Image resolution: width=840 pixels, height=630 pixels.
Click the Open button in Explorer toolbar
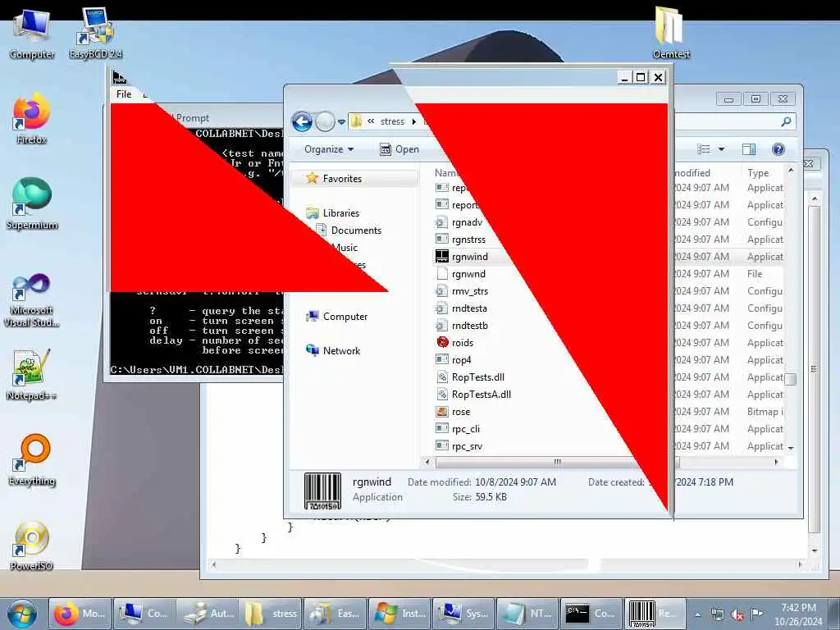399,149
